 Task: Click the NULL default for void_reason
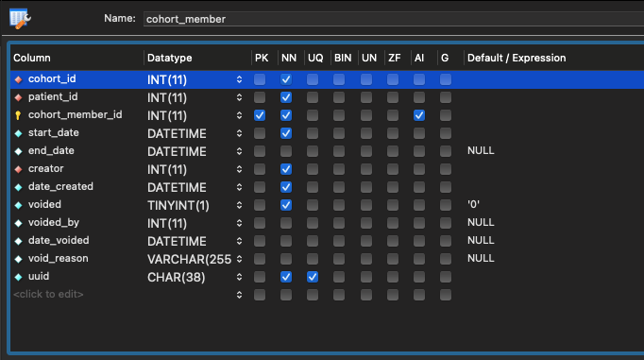[x=481, y=259]
